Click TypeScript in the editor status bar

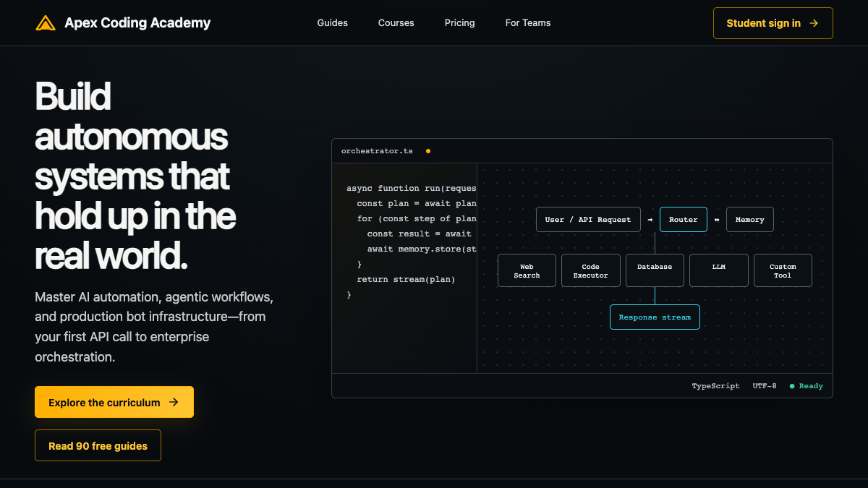coord(715,386)
